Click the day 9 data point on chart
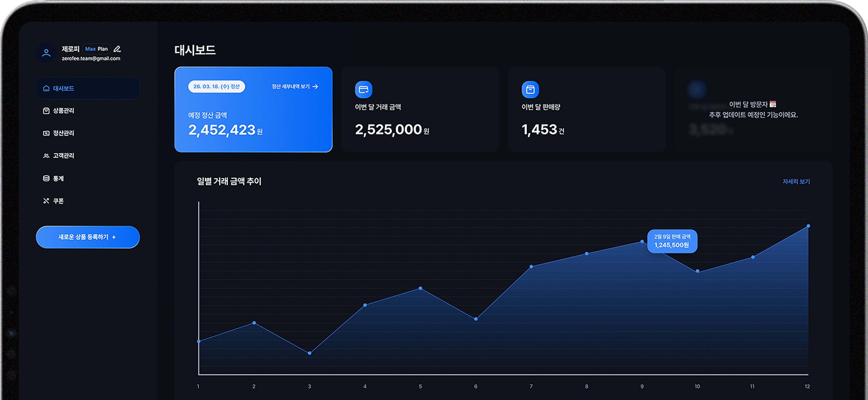 pyautogui.click(x=642, y=242)
